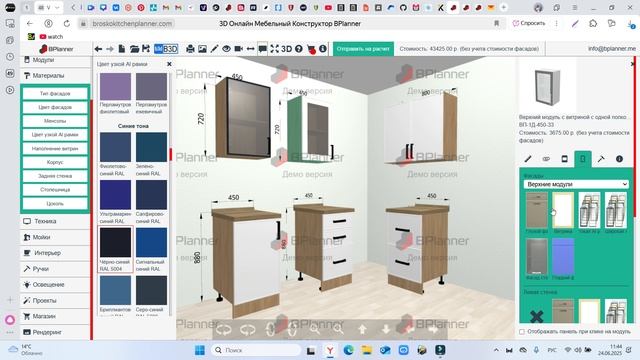The width and height of the screenshot is (640, 360).
Task: Open the hammer tools tab in module panel
Action: 601,159
